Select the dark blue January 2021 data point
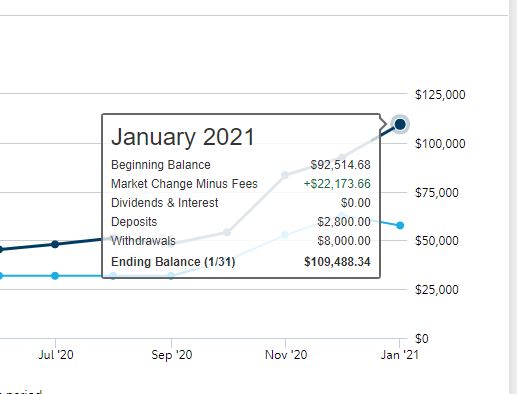The width and height of the screenshot is (517, 394). [400, 124]
